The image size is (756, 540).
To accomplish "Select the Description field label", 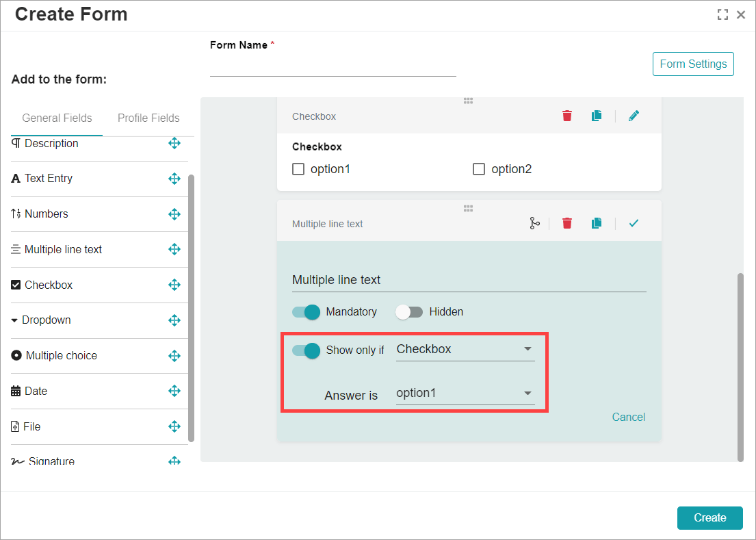I will coord(51,143).
